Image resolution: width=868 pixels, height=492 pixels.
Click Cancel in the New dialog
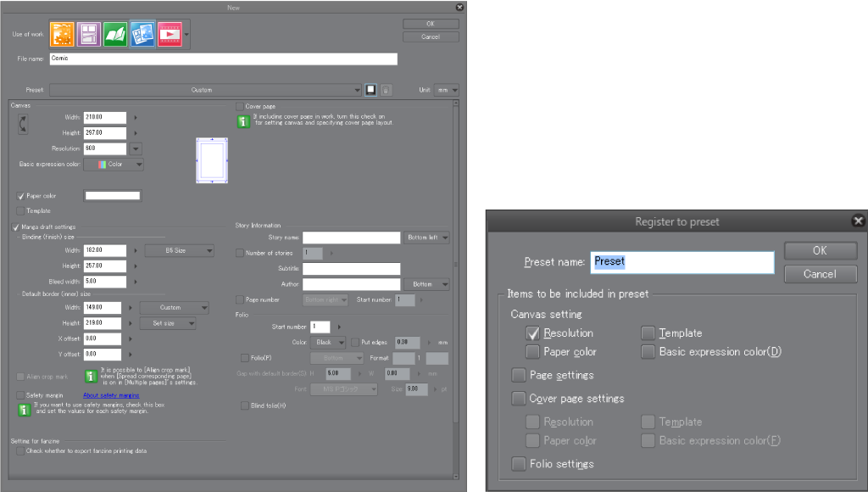coord(431,37)
